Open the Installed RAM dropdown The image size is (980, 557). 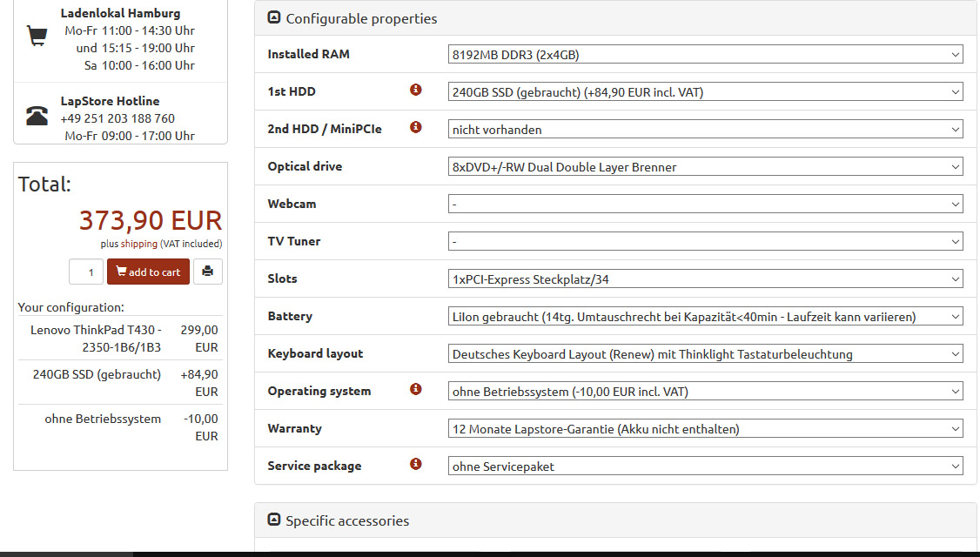tap(705, 54)
